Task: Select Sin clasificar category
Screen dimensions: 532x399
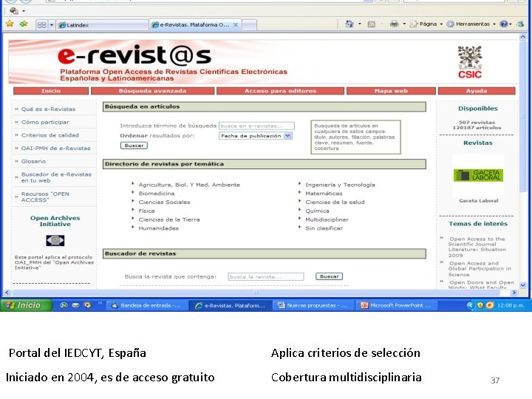Action: 324,228
